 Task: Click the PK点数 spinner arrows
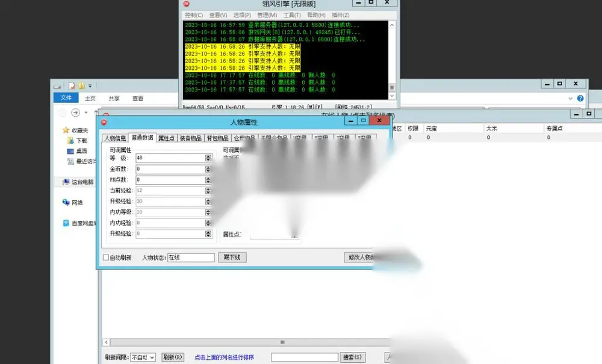coord(208,179)
